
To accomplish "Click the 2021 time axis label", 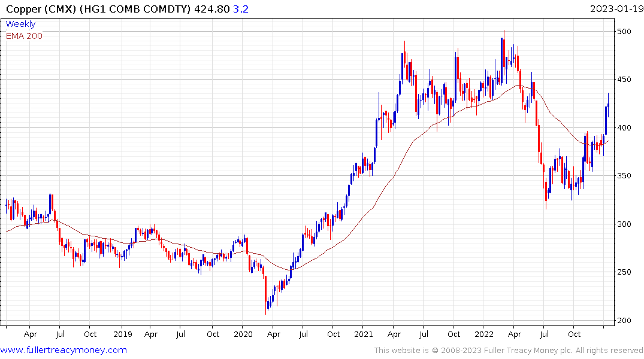I will tap(364, 334).
